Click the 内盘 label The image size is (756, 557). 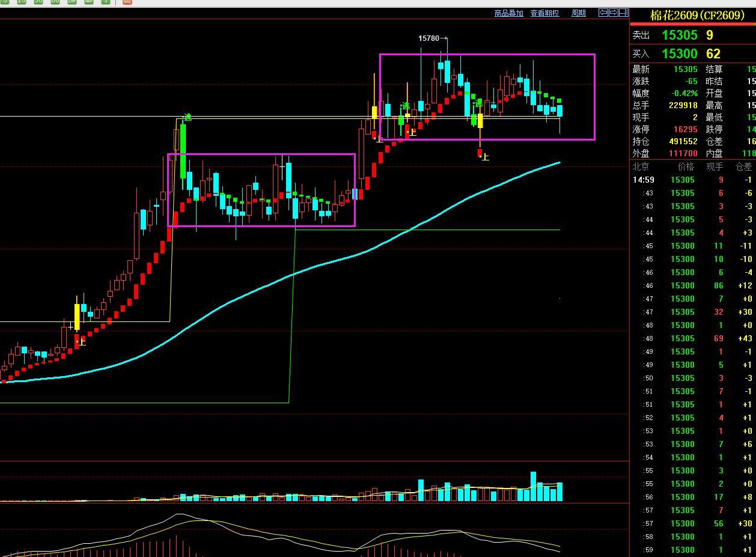[x=714, y=154]
